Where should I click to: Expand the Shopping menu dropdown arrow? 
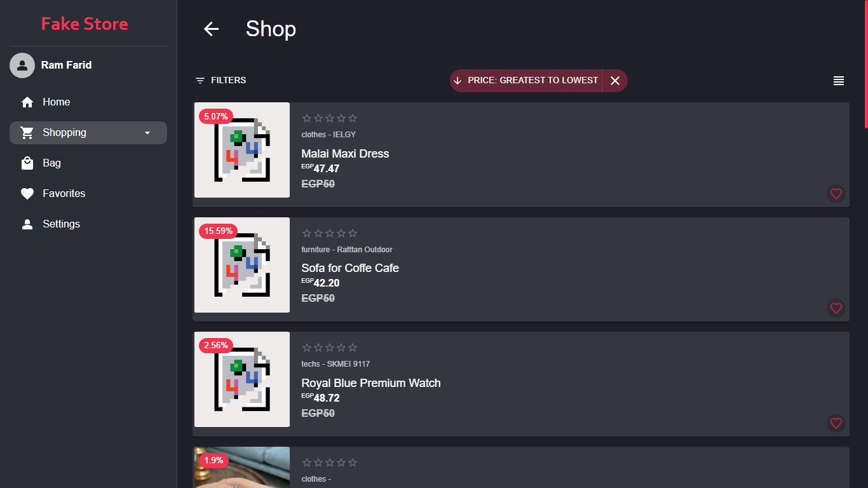click(147, 133)
